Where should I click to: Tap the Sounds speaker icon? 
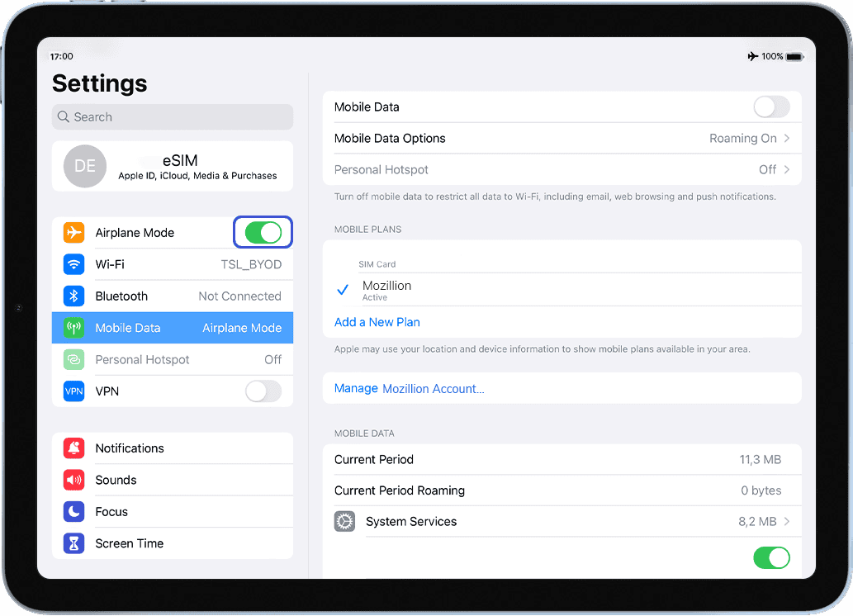tap(74, 480)
